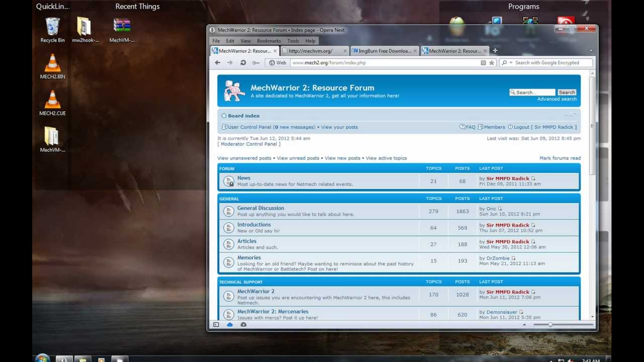Image resolution: width=644 pixels, height=362 pixels.
Task: Click the browser Forward arrow
Action: (x=230, y=63)
